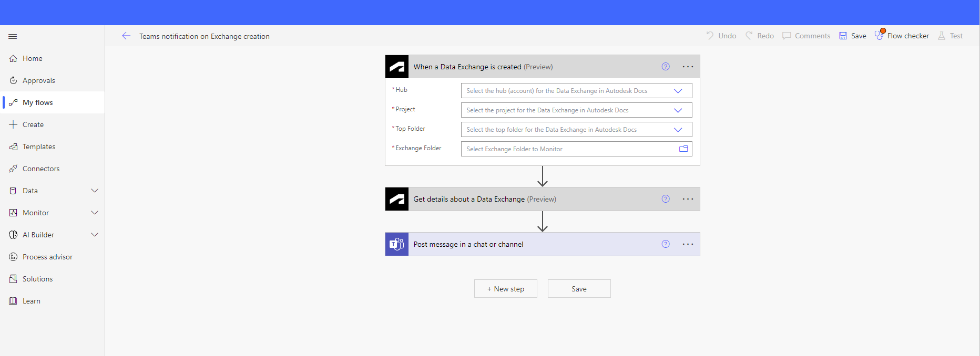Expand Post message in a chat or channel
The image size is (980, 356).
[x=543, y=244]
